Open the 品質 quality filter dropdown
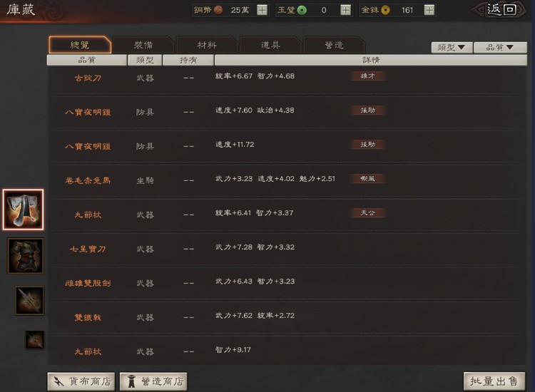The image size is (535, 392). pos(501,47)
